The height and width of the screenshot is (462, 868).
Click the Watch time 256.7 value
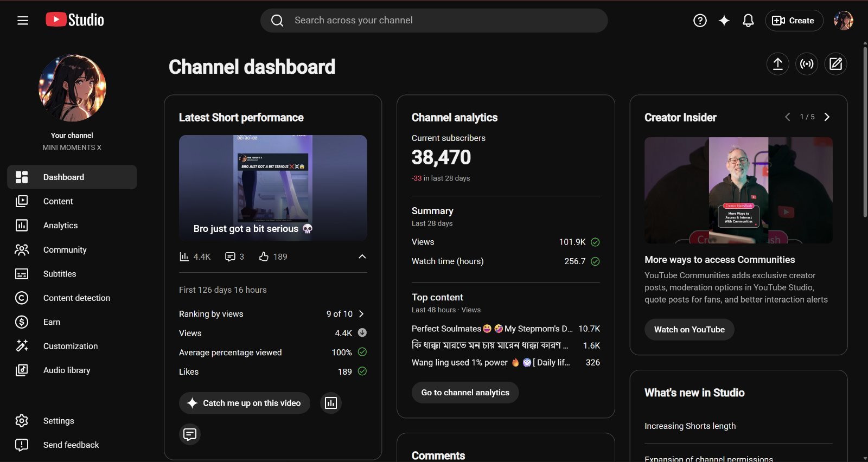point(575,261)
